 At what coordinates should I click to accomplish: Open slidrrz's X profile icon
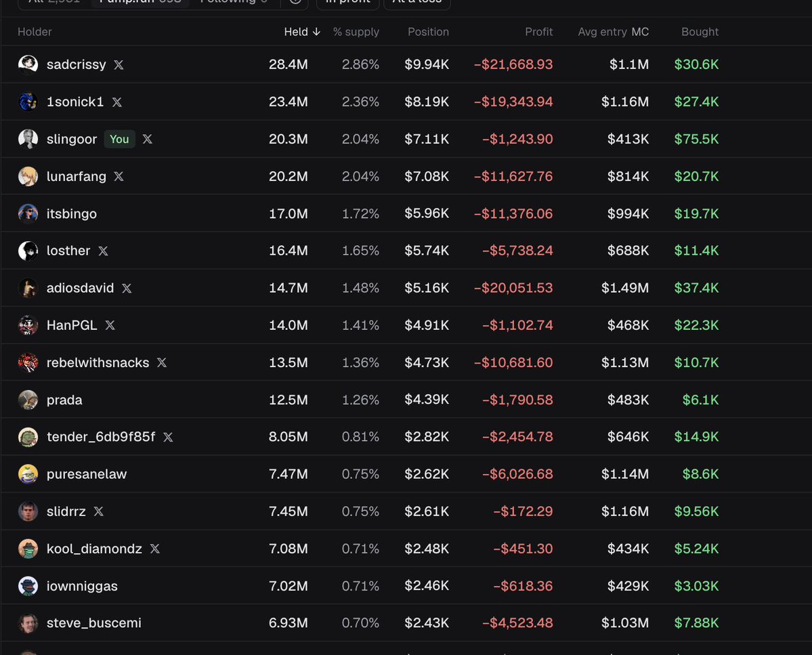point(98,511)
